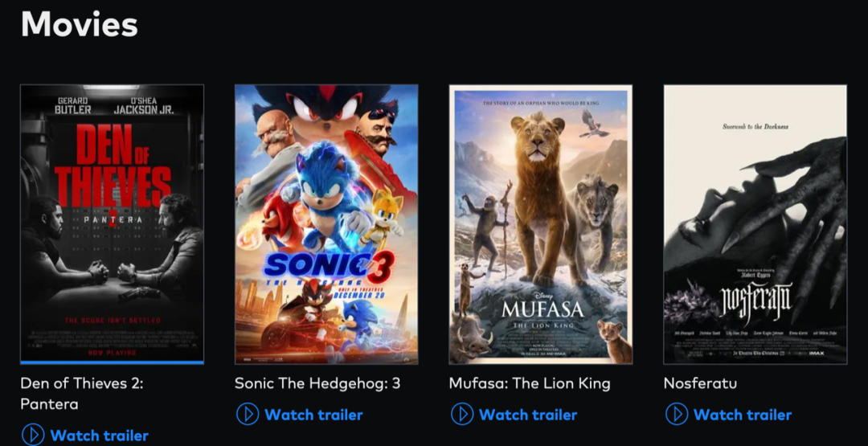Select the Mufasa The Lion King poster
Image resolution: width=868 pixels, height=446 pixels.
tap(541, 224)
